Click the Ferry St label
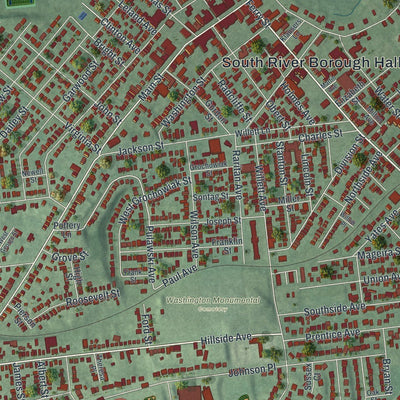This screenshot has height=400, width=400. 259,13
